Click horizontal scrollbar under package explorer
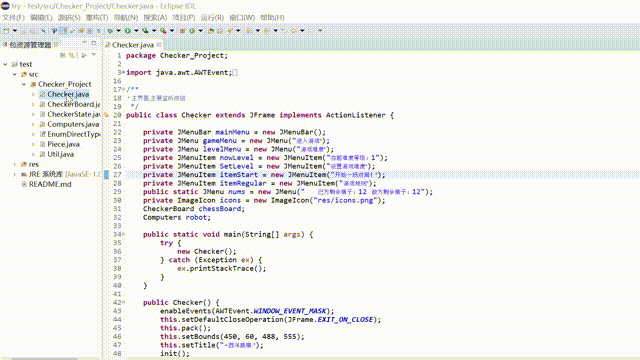640x360 pixels. pyautogui.click(x=44, y=358)
